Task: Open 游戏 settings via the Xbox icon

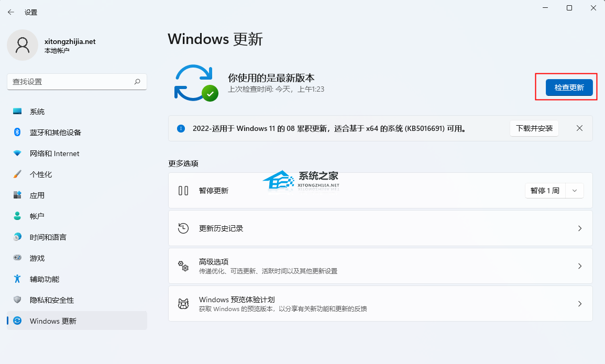Action: coord(15,258)
